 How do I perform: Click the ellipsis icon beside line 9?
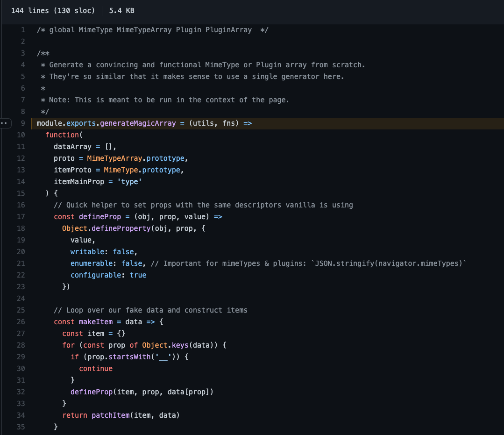[x=5, y=123]
